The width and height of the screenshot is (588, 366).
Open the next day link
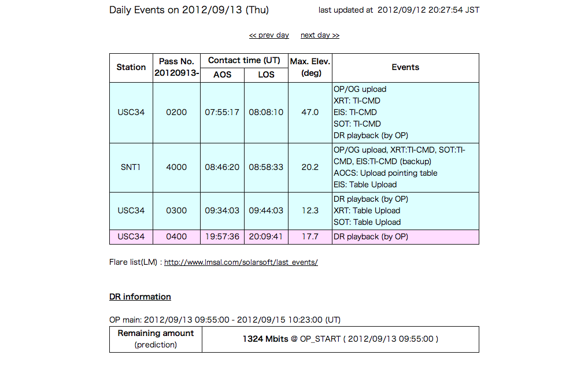[x=320, y=35]
